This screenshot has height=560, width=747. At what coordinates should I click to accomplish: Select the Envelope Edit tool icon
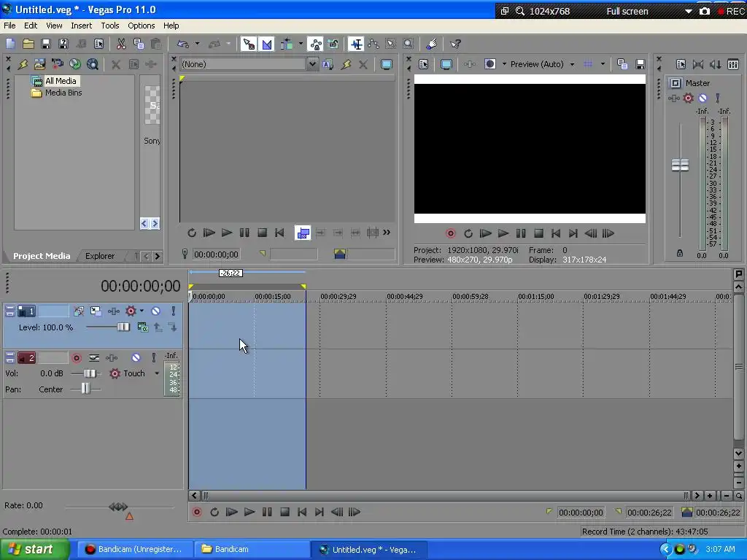tap(373, 44)
